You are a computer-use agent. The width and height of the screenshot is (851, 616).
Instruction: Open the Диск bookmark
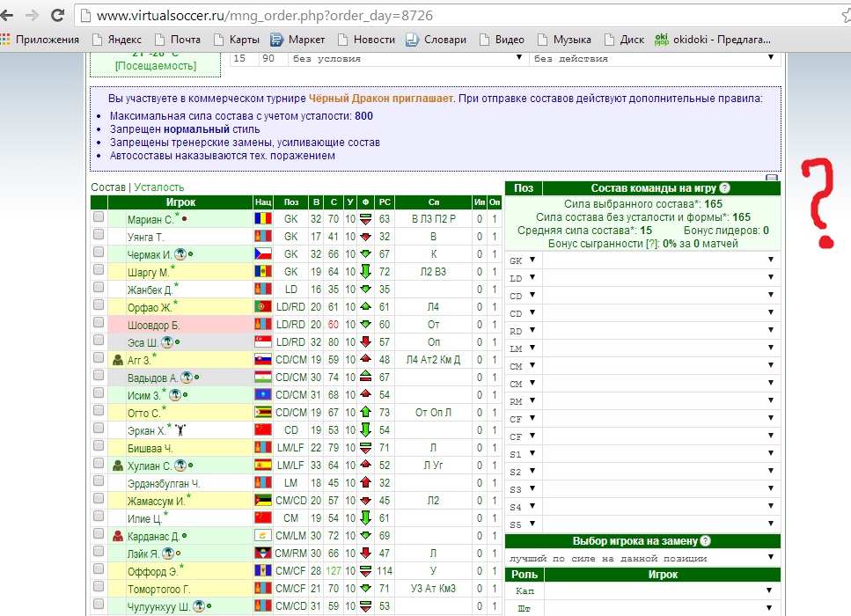coord(625,39)
